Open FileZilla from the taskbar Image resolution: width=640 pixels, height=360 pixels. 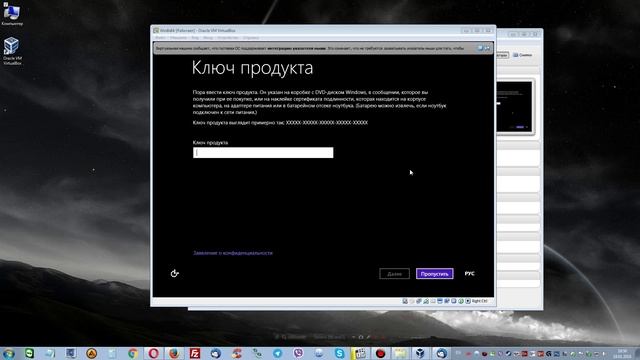point(195,353)
